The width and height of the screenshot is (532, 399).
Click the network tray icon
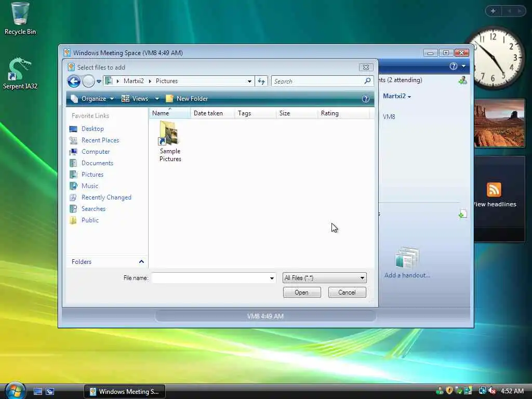pyautogui.click(x=482, y=391)
